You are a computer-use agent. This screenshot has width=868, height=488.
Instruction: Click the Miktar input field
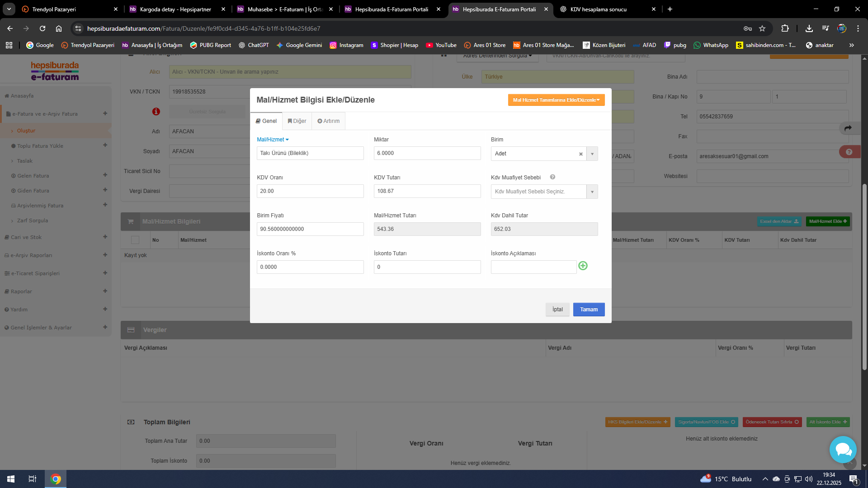coord(427,153)
